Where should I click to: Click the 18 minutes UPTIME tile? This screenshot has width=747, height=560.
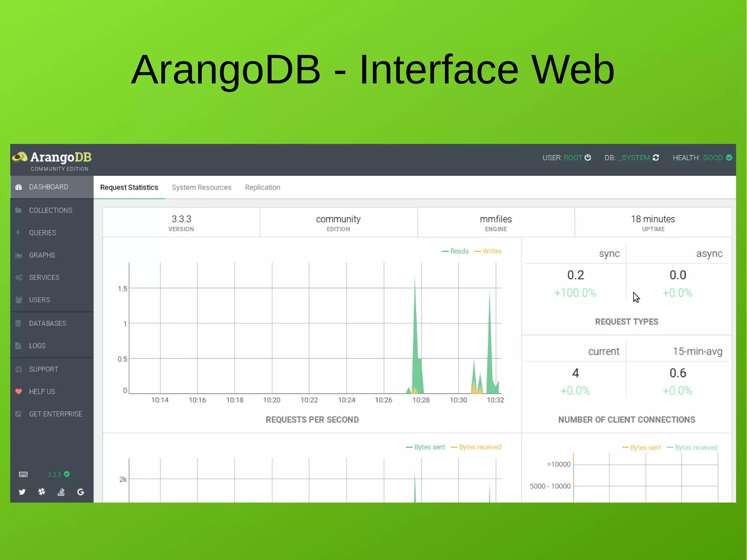tap(653, 223)
